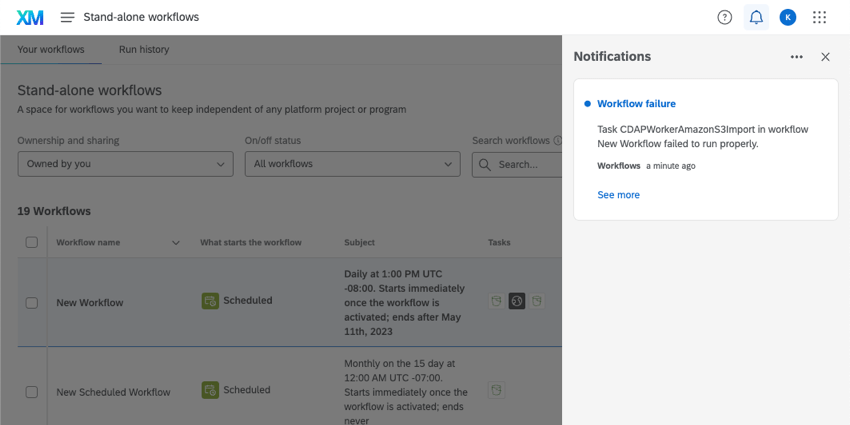This screenshot has height=425, width=850.
Task: Check the select-all workflows checkbox
Action: pos(32,242)
